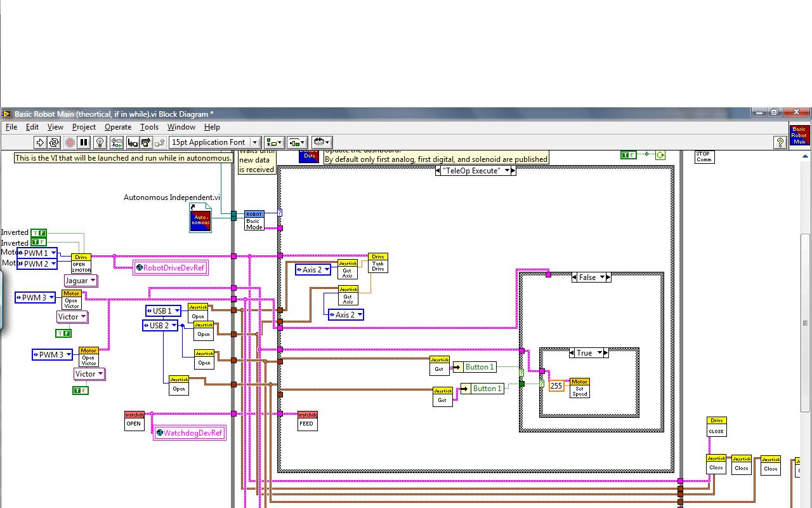Toggle the True constant under the second Victor
The image size is (812, 508).
pyautogui.click(x=81, y=390)
